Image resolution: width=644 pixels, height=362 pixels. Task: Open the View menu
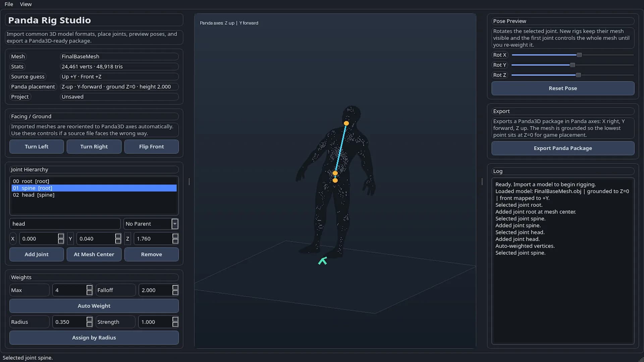click(25, 4)
